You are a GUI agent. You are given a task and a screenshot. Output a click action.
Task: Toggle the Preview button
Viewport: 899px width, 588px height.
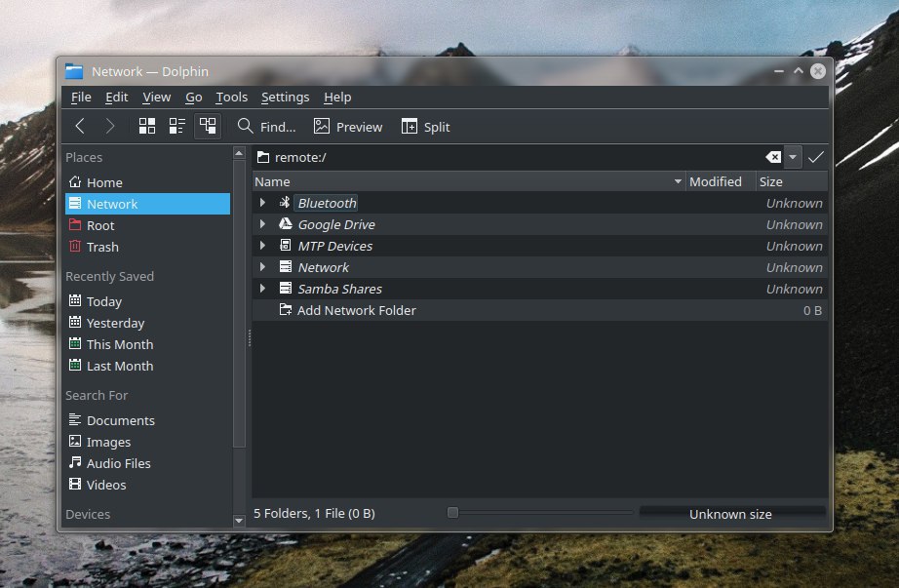[348, 126]
